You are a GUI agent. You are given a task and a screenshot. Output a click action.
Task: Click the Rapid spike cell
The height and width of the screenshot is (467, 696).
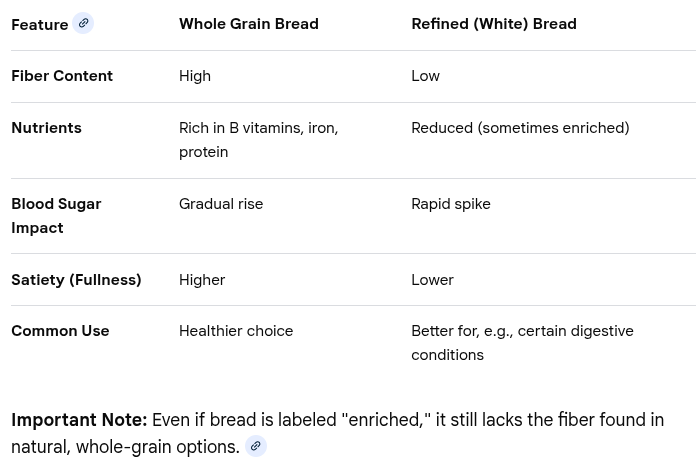(x=451, y=204)
